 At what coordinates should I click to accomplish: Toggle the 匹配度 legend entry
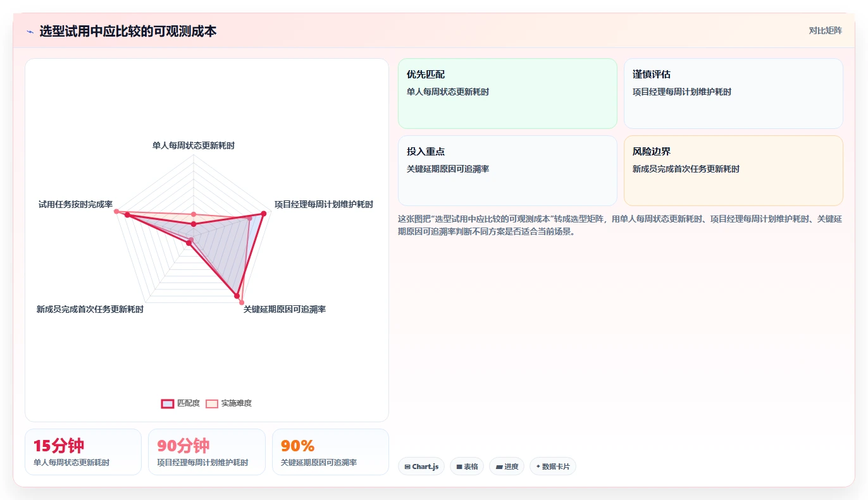pos(180,403)
